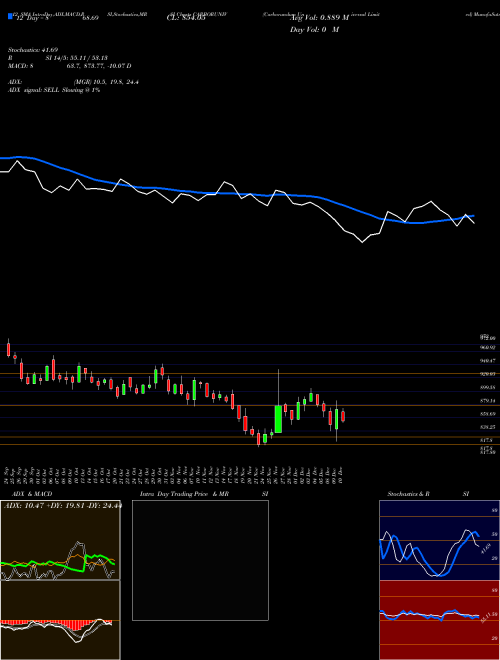This screenshot has height=660, width=500.
Task: Click the 'Intra Day Trading Price & MR' title
Action: [x=184, y=494]
